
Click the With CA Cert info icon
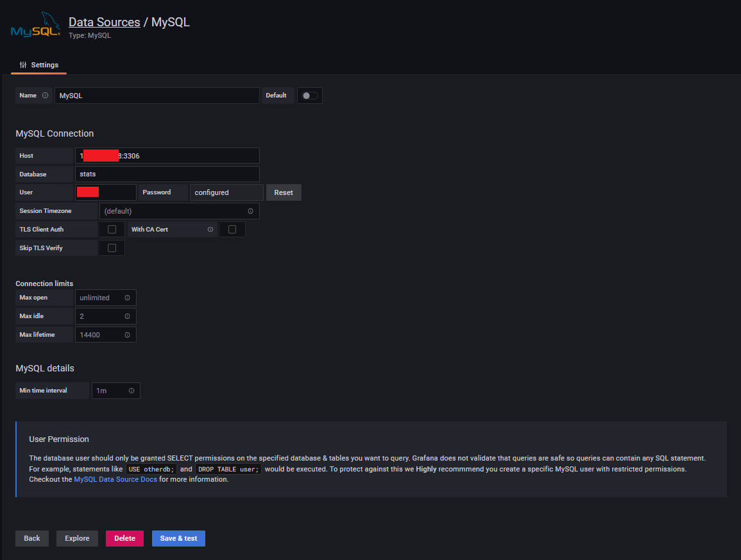pyautogui.click(x=210, y=229)
